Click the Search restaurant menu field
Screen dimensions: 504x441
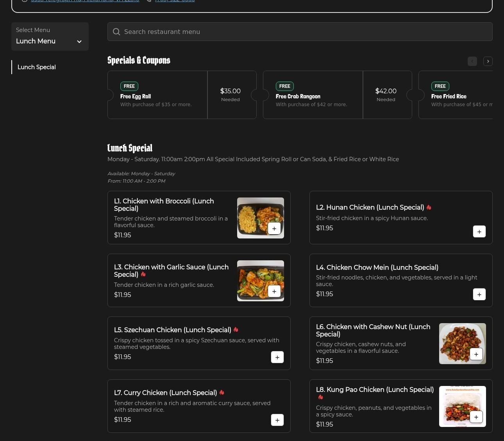(x=305, y=32)
